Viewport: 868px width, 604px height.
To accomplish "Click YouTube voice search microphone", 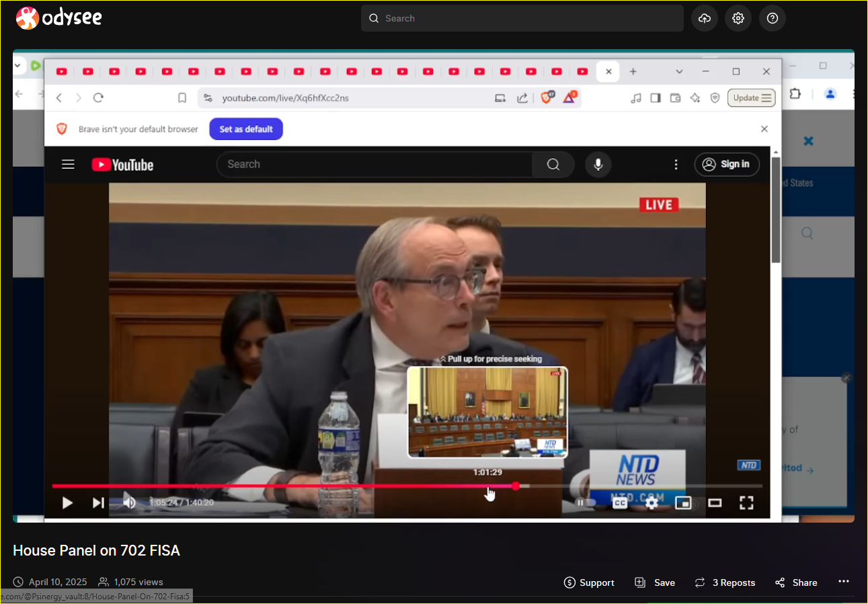I will [598, 164].
